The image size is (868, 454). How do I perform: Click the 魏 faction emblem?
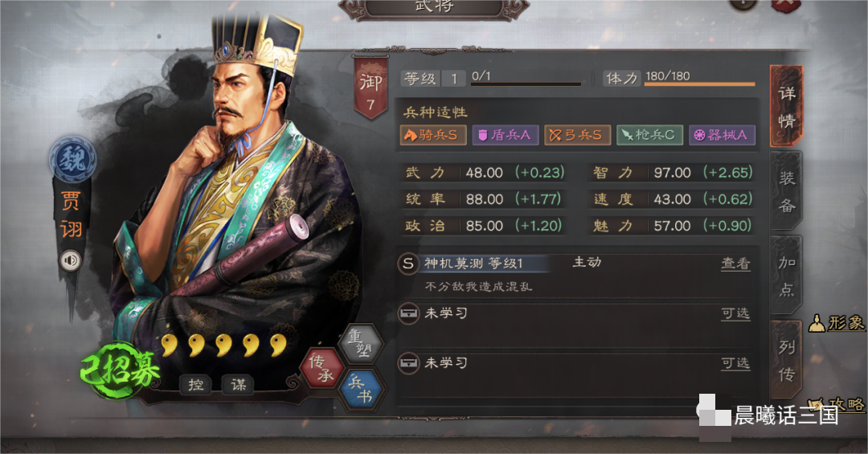click(x=72, y=160)
